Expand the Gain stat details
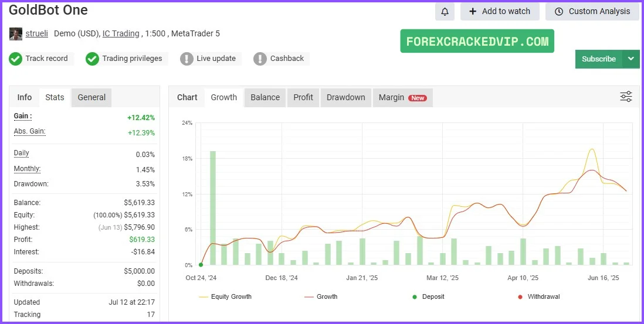 tap(23, 117)
